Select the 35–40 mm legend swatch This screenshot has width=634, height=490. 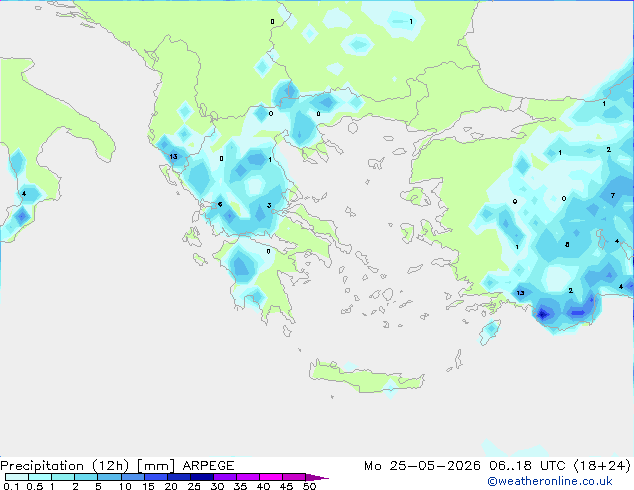coord(247,477)
